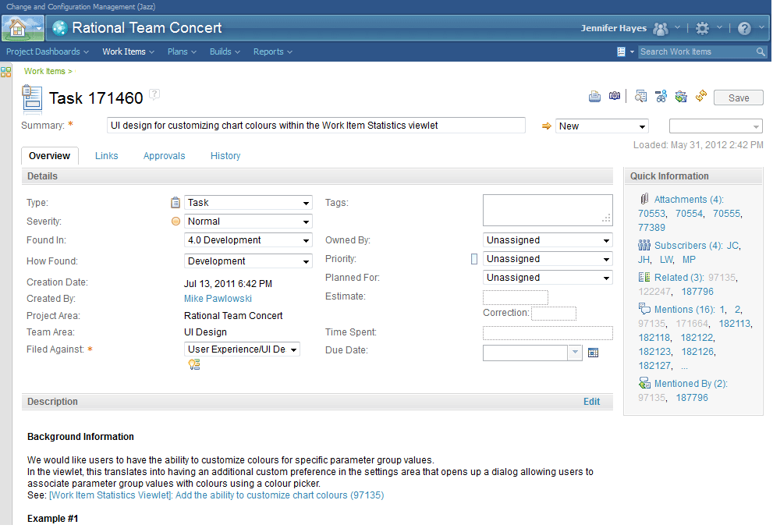
Task: Open subscriber LW link
Action: [x=666, y=259]
